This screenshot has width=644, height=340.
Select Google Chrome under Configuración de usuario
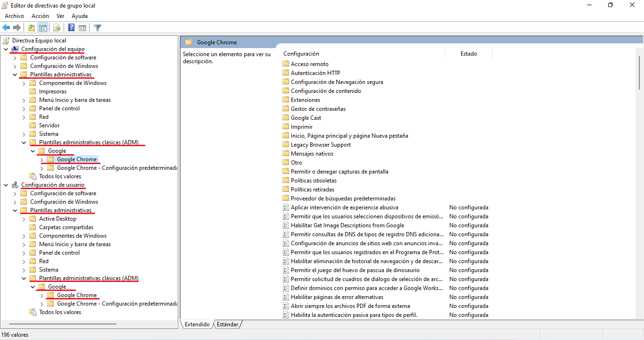pos(77,295)
